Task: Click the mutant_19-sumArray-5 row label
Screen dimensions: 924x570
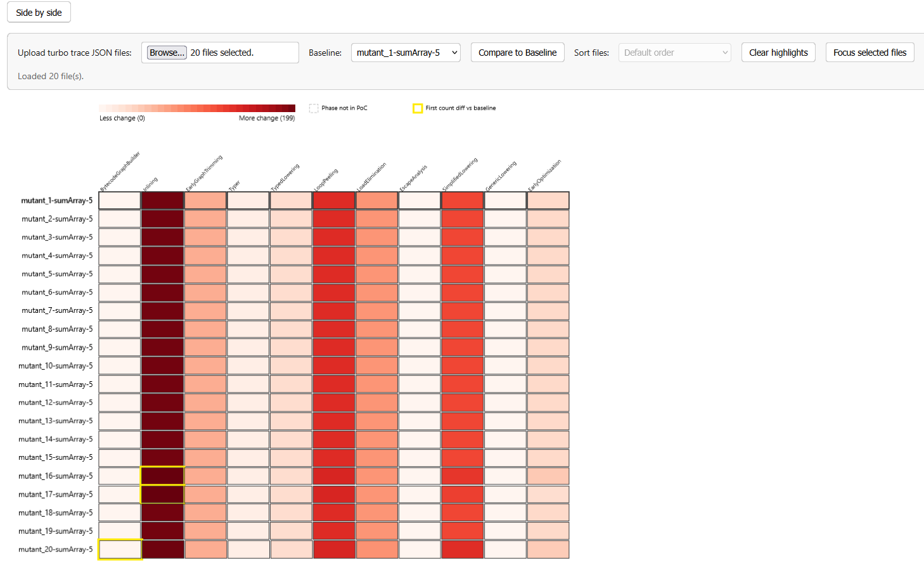Action: pyautogui.click(x=56, y=531)
